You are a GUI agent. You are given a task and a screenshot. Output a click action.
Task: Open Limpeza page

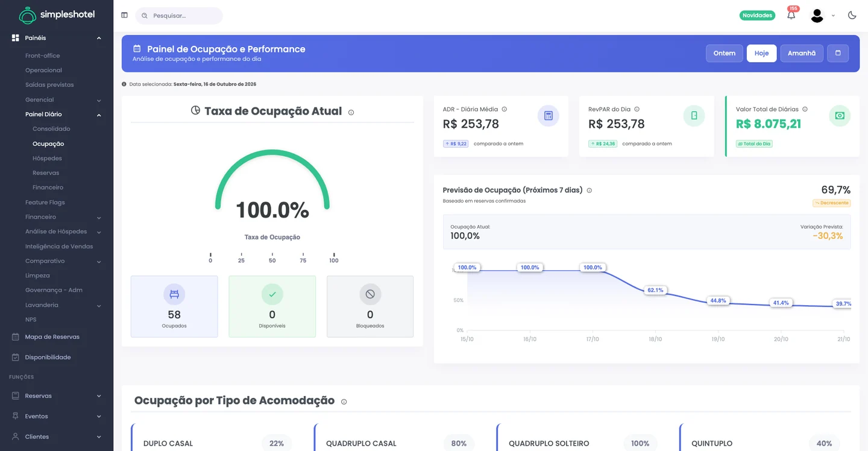pos(37,276)
